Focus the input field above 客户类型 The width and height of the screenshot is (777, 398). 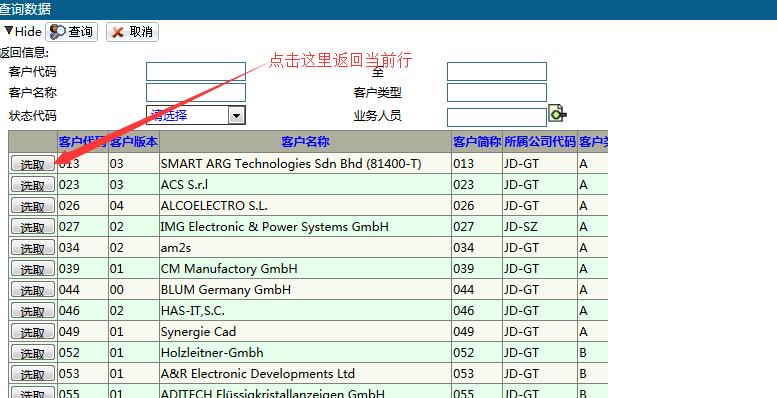tap(497, 71)
